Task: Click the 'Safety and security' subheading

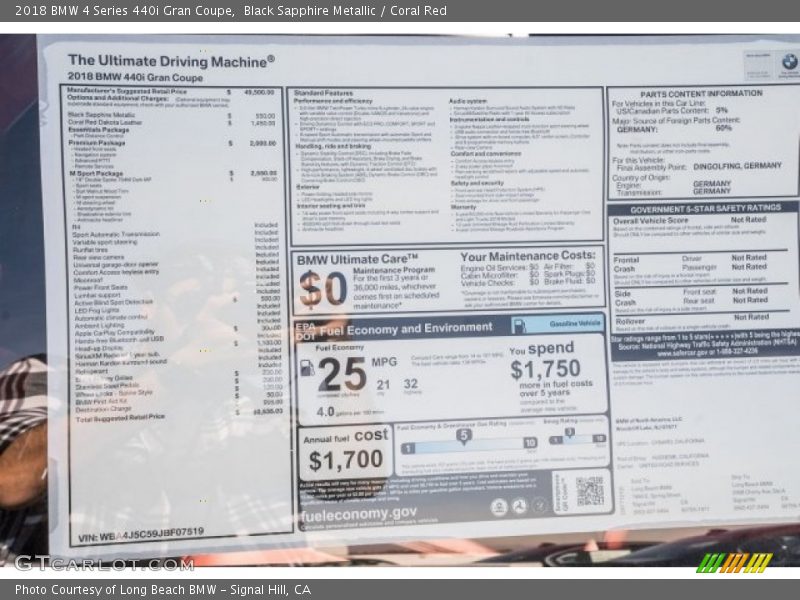Action: (x=477, y=183)
